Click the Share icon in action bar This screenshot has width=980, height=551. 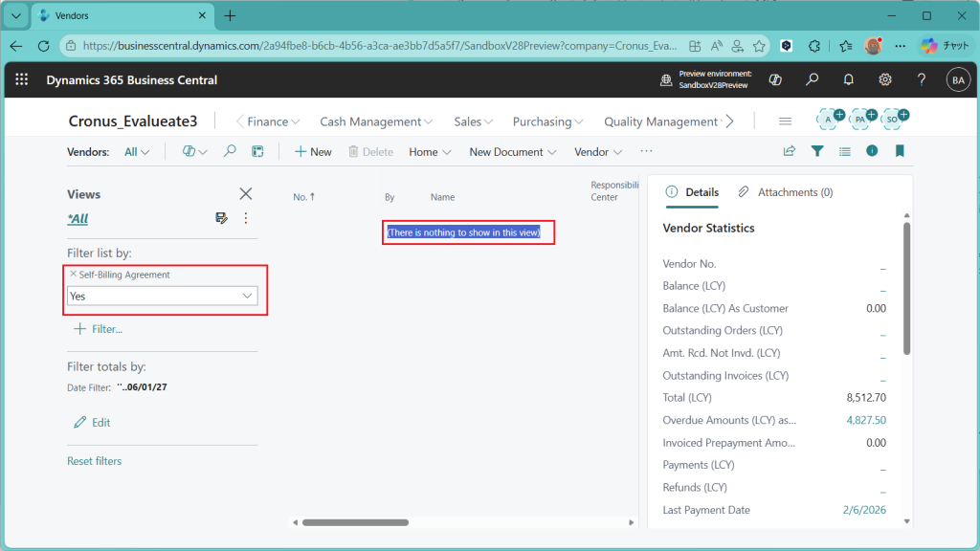click(790, 151)
